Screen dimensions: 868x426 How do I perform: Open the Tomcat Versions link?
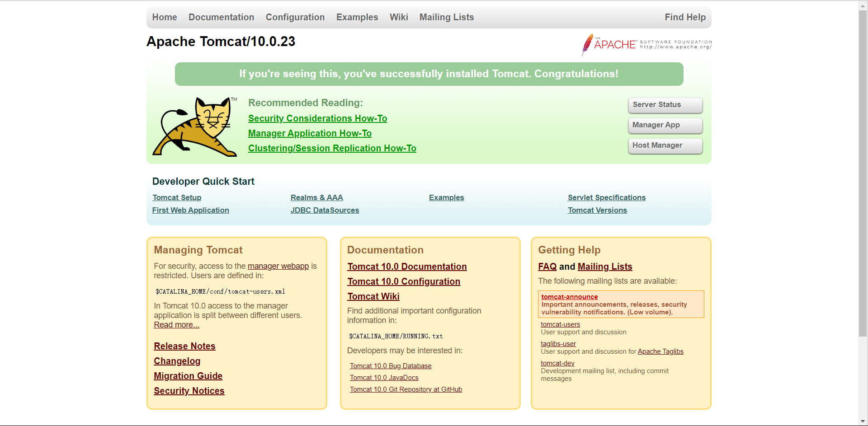pyautogui.click(x=597, y=210)
